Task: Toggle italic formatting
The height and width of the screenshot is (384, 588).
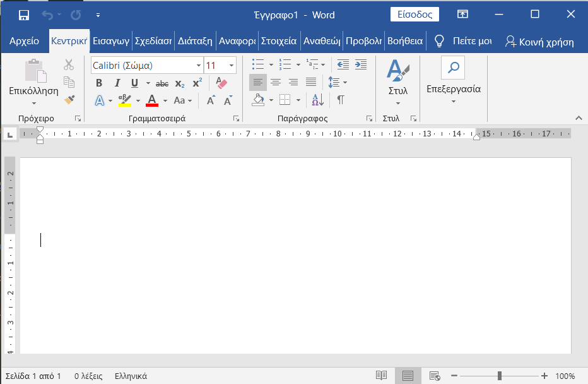Action: coord(117,83)
